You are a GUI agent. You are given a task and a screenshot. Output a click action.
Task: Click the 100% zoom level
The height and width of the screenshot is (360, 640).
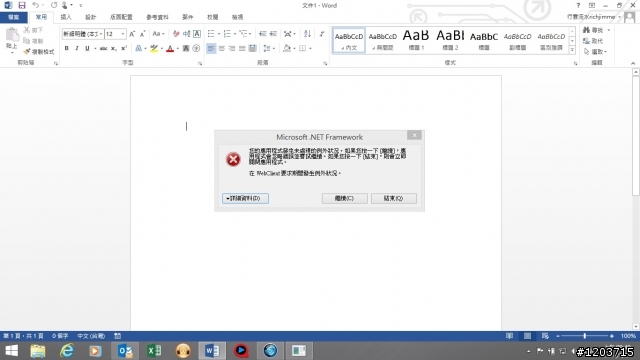pos(628,336)
